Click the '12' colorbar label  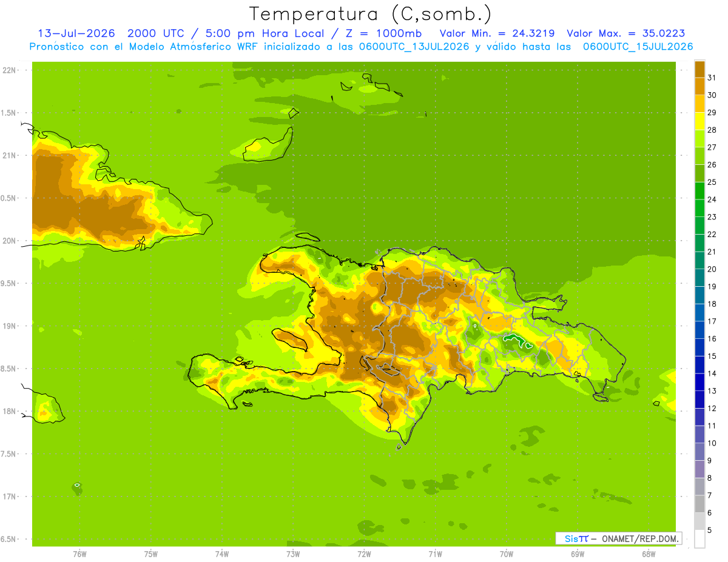(x=712, y=408)
